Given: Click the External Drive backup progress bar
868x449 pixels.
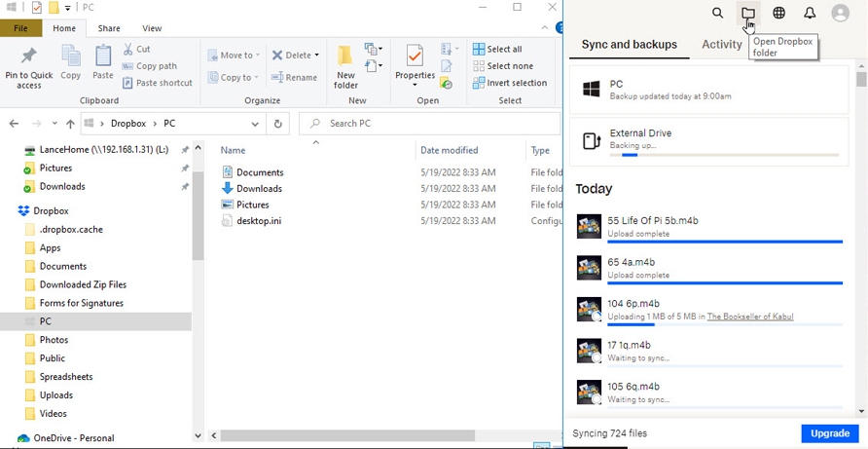Looking at the screenshot, I should pos(724,155).
